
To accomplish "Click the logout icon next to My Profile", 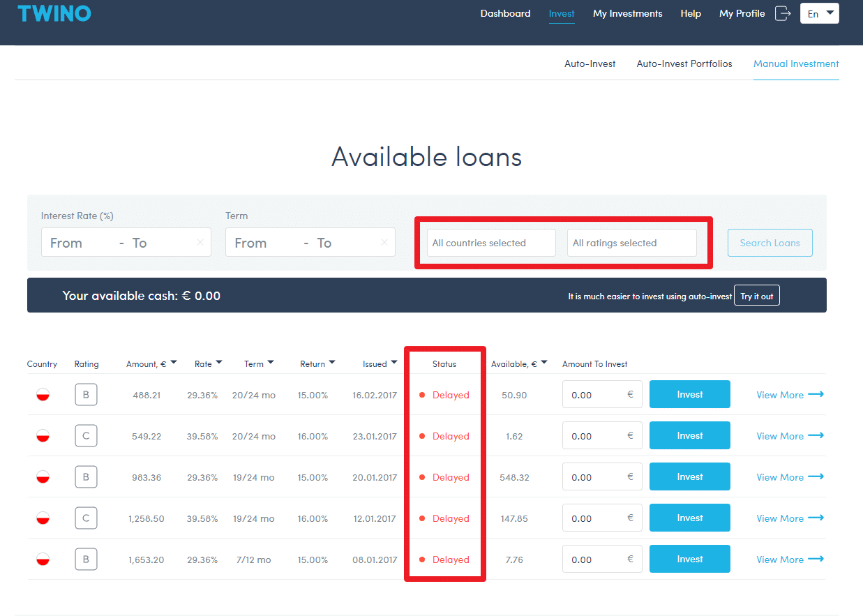I will [783, 13].
